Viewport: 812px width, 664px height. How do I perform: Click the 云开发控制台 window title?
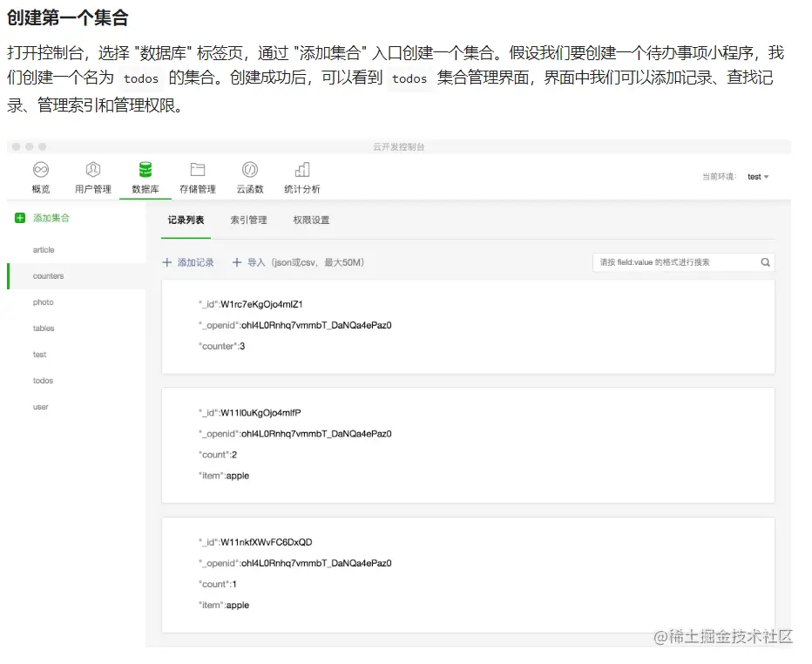click(x=399, y=147)
